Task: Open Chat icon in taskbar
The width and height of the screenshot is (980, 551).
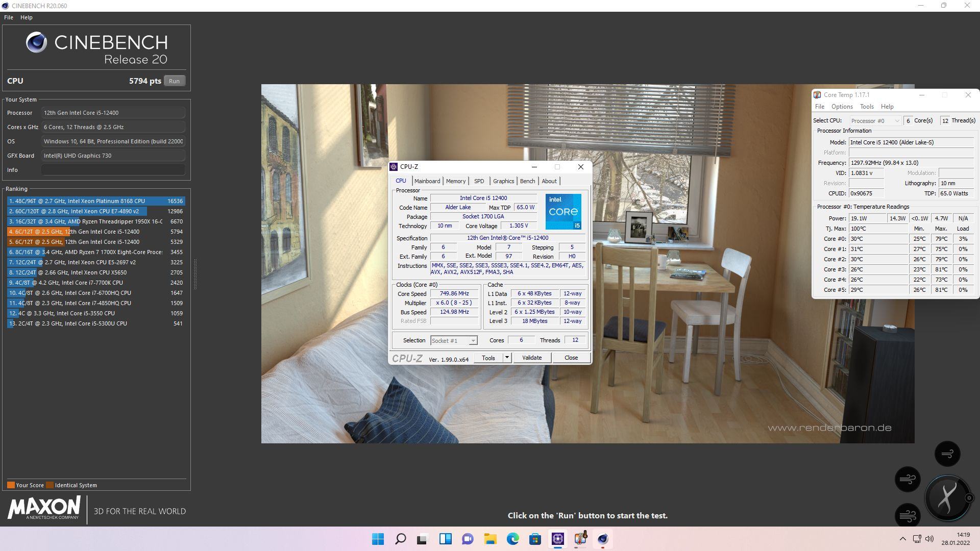Action: pos(468,539)
